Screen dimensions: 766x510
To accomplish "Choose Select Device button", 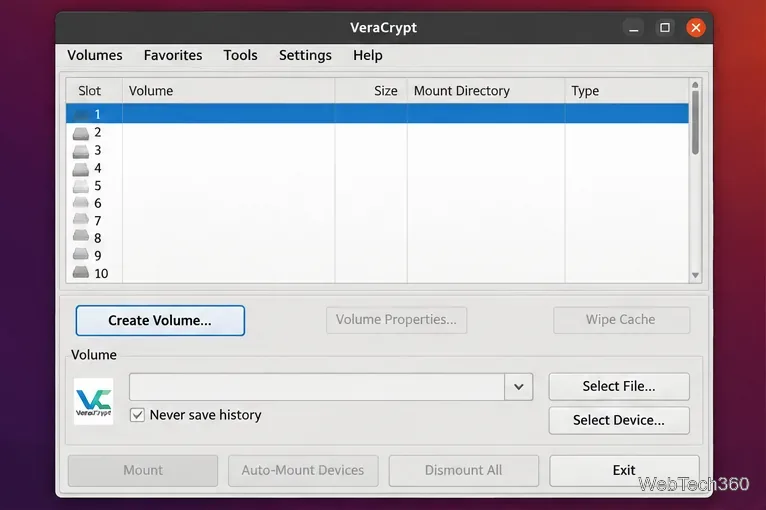I will (x=619, y=420).
